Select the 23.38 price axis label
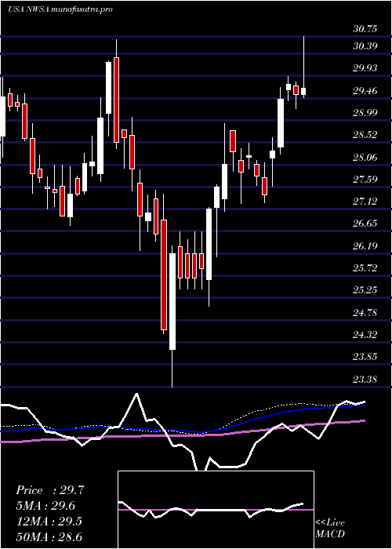The image size is (392, 549). point(365,380)
